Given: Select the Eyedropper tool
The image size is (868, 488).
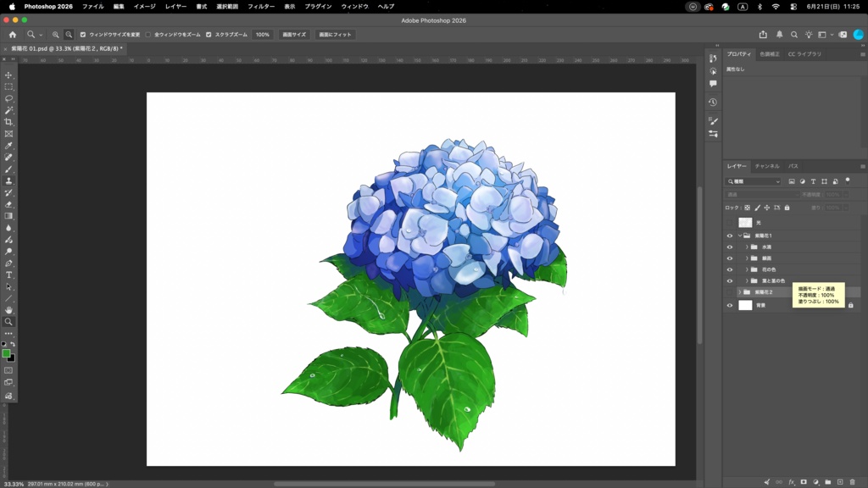Looking at the screenshot, I should tap(8, 146).
